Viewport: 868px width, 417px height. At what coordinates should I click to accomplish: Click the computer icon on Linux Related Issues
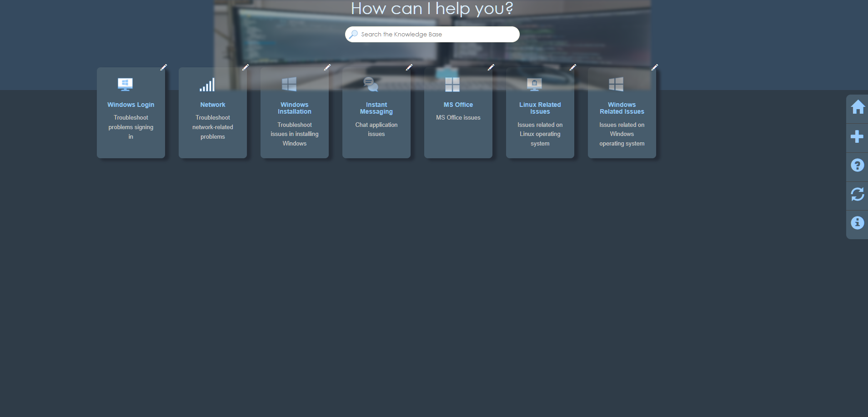click(x=534, y=85)
